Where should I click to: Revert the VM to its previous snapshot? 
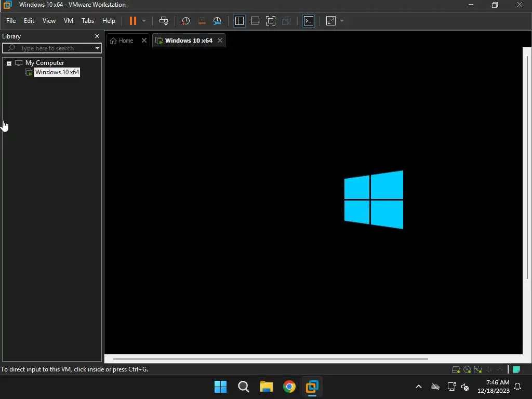coord(202,21)
